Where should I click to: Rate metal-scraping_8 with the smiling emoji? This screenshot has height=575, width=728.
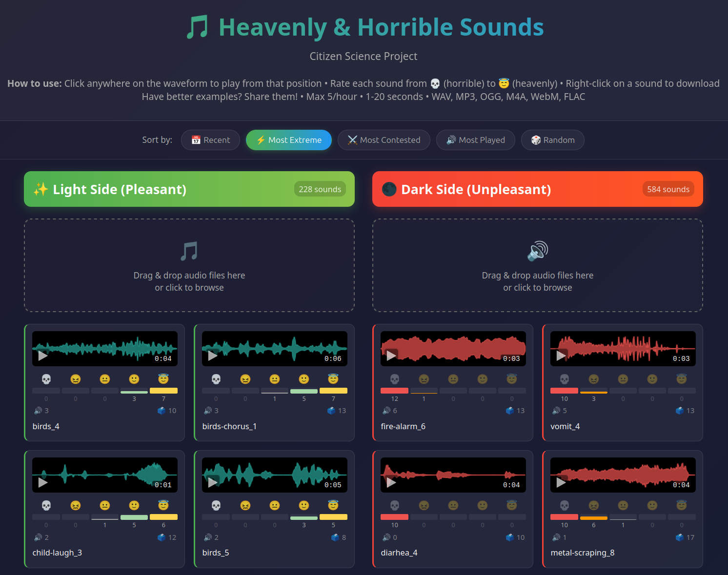click(652, 505)
